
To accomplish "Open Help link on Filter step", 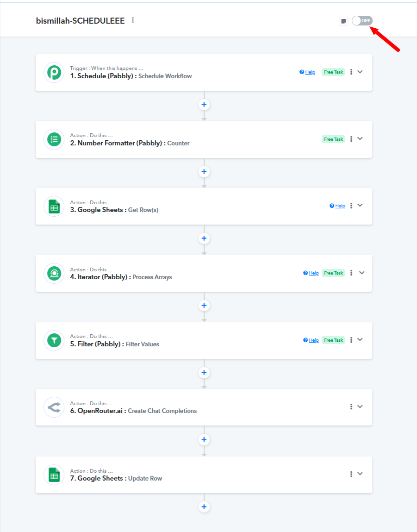I will click(x=311, y=340).
